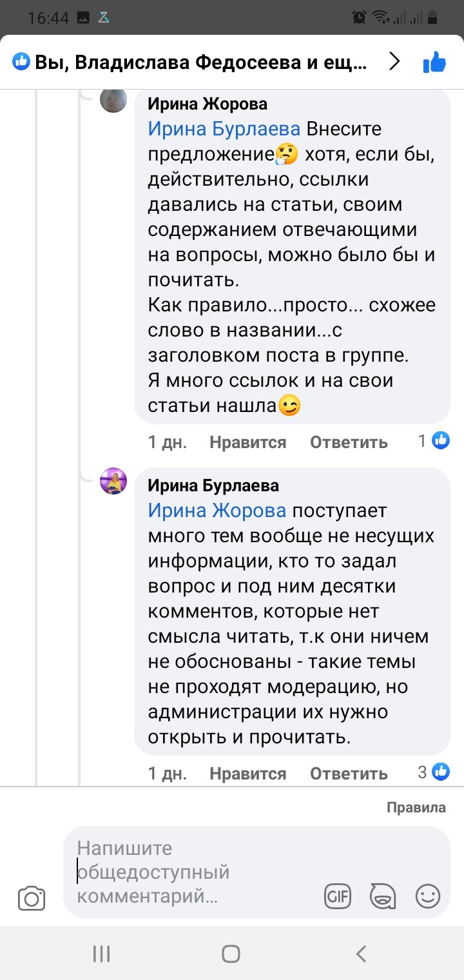Tap the blue thumbs-up like button in header

click(434, 63)
